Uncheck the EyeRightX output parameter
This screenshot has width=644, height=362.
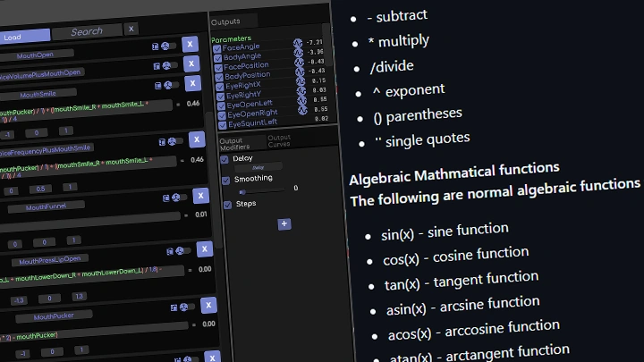220,87
